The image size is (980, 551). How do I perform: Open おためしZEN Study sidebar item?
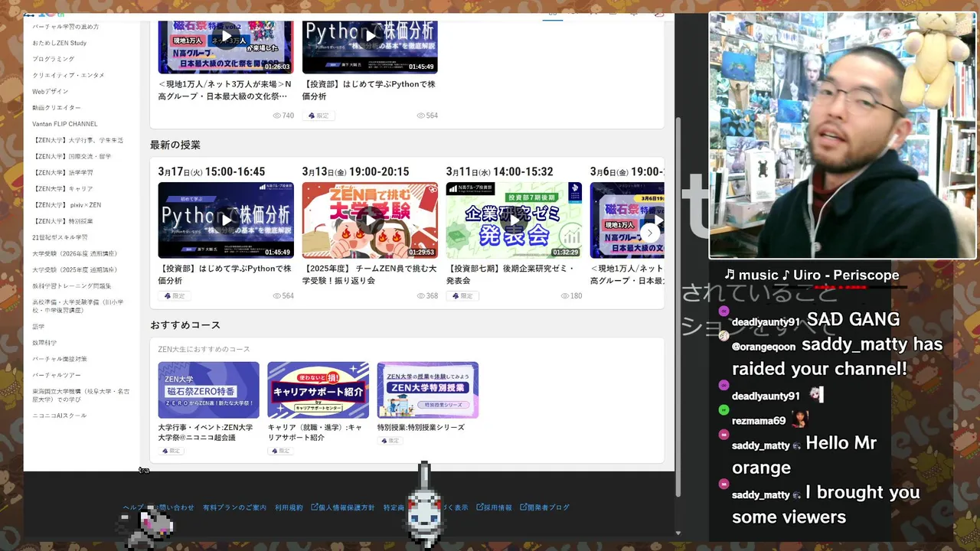(x=60, y=43)
